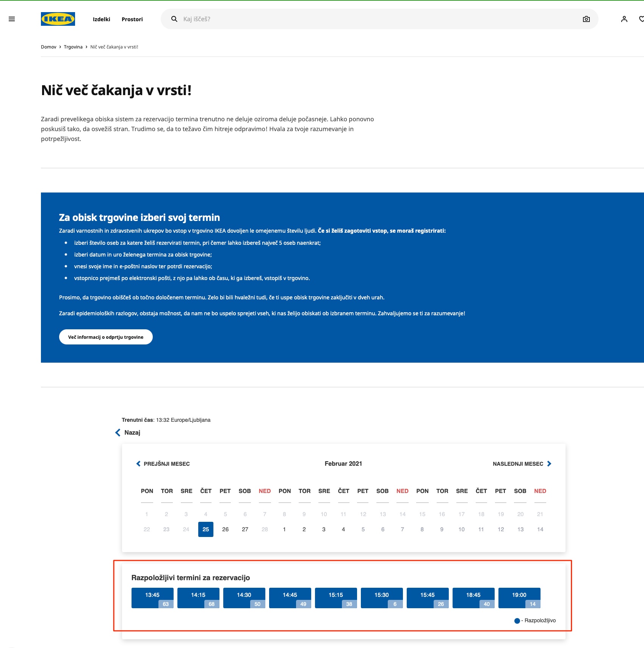Click the 'Februar 2021' month title
This screenshot has width=644, height=648.
(x=343, y=464)
